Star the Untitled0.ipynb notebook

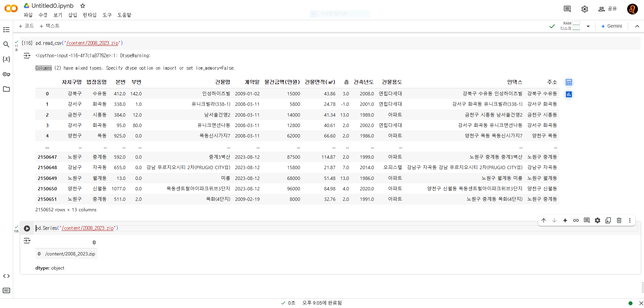coord(83,6)
